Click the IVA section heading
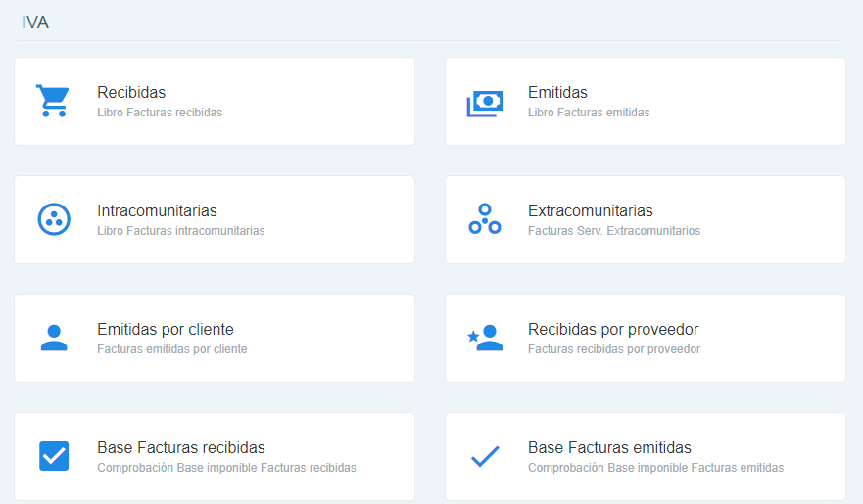Viewport: 863px width, 504px height. (x=35, y=23)
